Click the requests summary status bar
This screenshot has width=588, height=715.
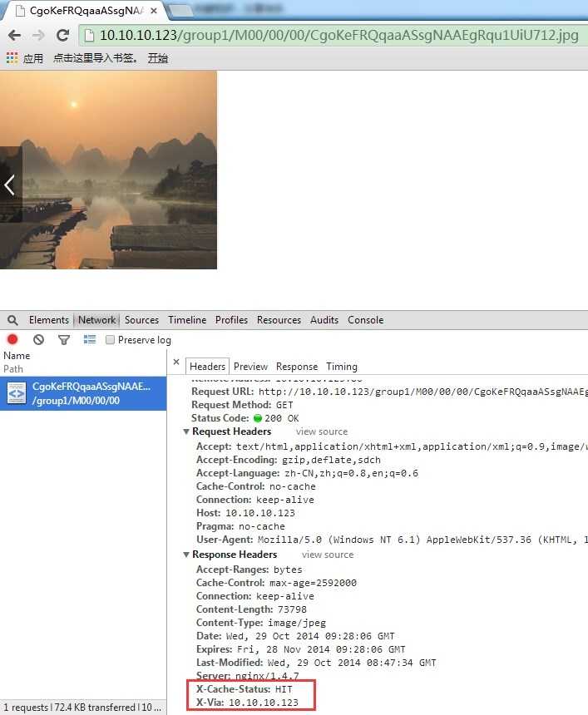(82, 708)
